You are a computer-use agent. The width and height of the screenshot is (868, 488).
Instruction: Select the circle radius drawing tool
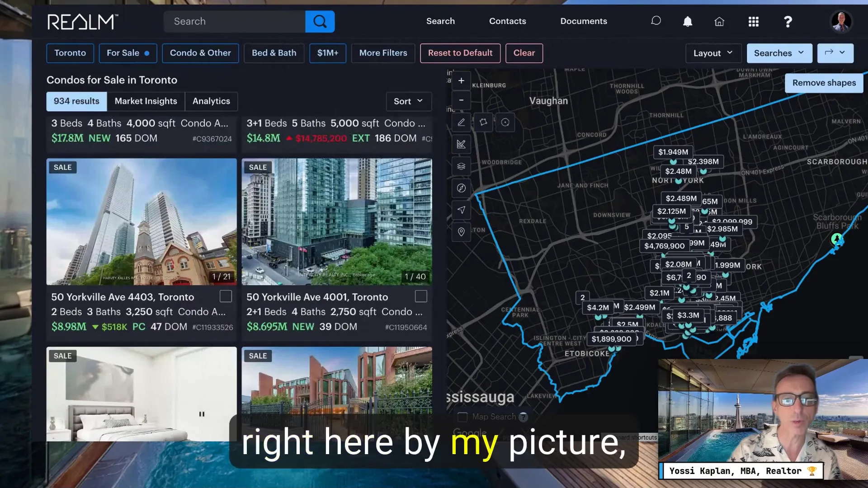505,122
